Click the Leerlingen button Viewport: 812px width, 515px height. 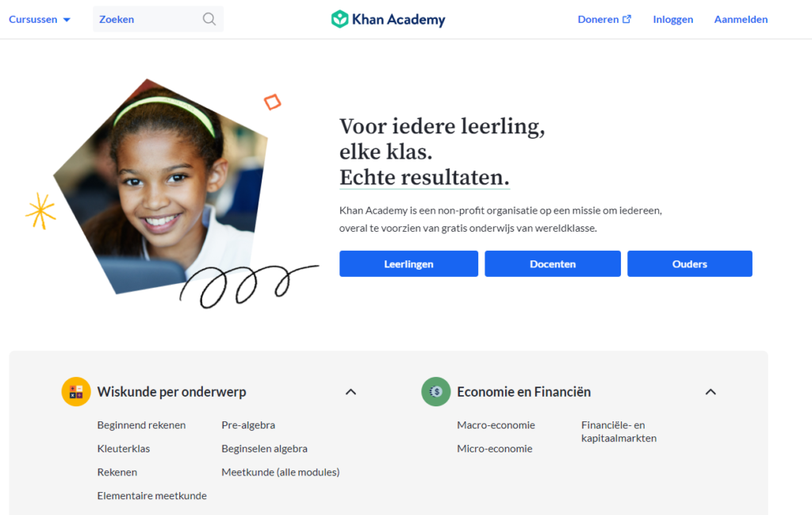(x=408, y=263)
